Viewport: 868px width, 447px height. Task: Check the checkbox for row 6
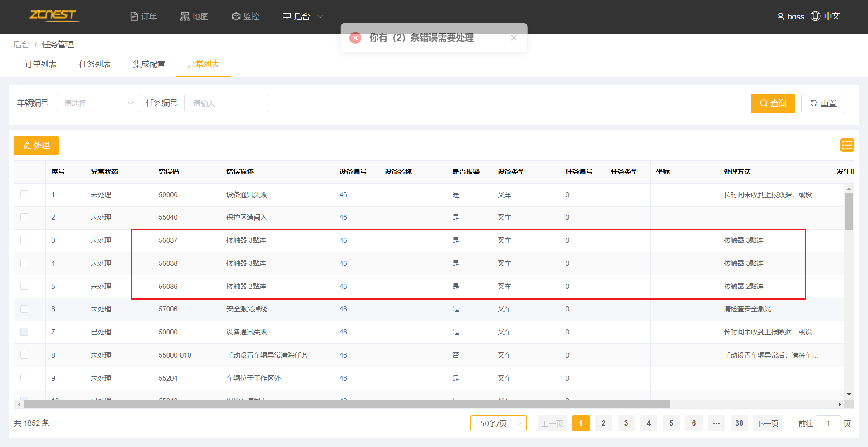coord(24,309)
